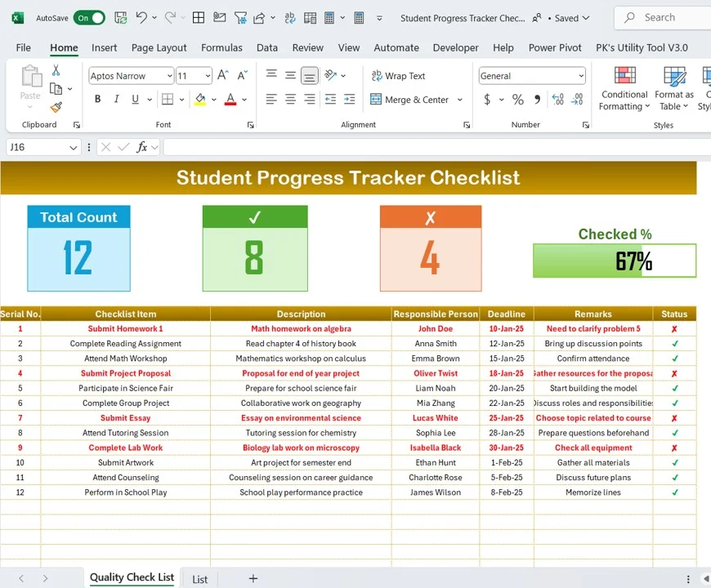The height and width of the screenshot is (588, 711).
Task: Click into the formula bar
Action: (x=436, y=147)
